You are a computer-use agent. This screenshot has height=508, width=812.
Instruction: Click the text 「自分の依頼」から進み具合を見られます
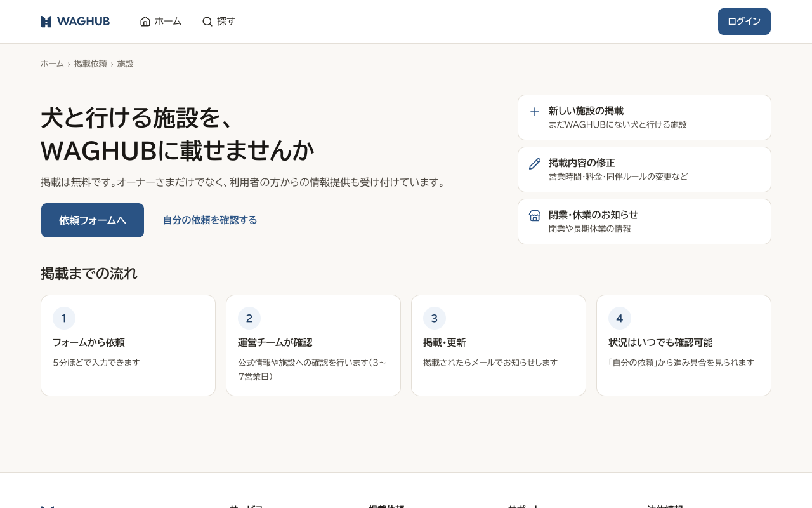point(681,363)
